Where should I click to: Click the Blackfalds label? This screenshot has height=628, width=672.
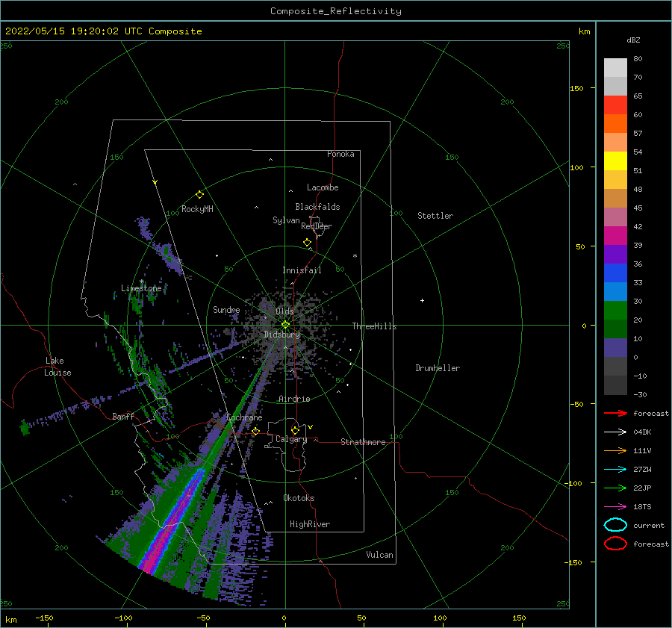pos(317,207)
